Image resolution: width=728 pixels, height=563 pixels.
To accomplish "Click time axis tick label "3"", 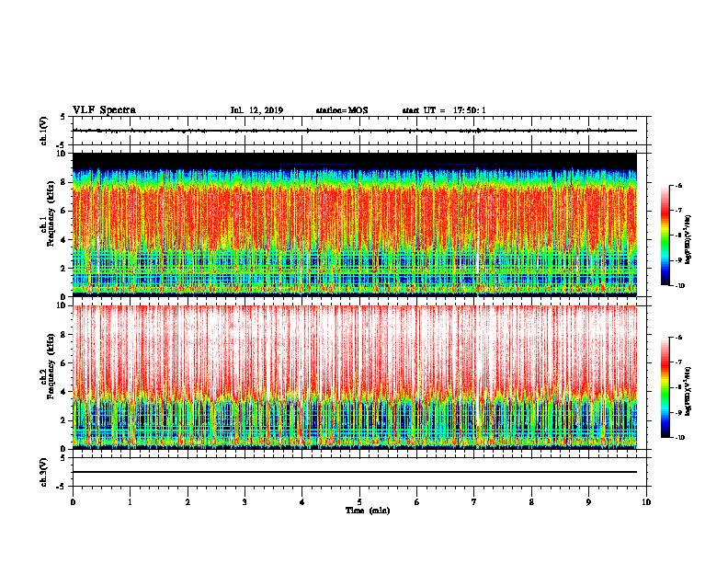I will pyautogui.click(x=245, y=502).
